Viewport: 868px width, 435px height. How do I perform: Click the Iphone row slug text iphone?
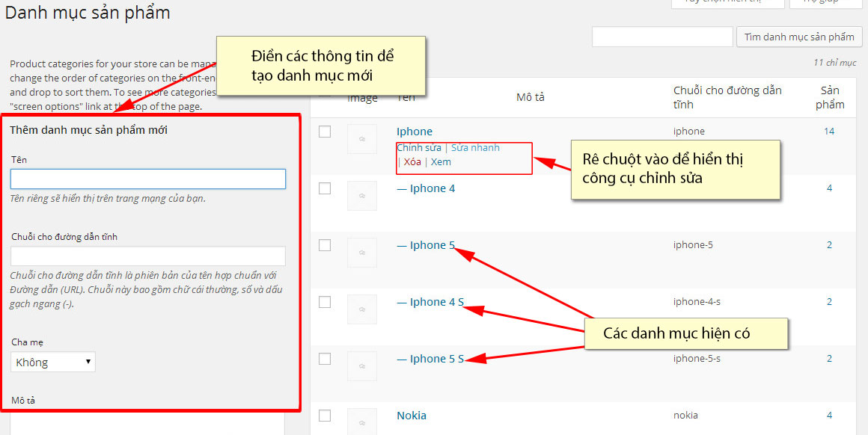point(688,132)
